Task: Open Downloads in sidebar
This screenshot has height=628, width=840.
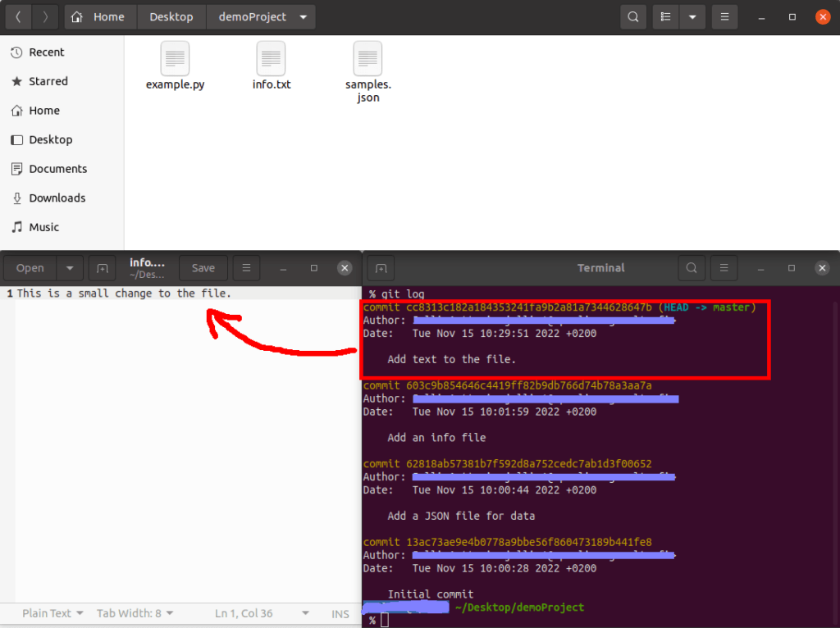Action: (x=62, y=198)
